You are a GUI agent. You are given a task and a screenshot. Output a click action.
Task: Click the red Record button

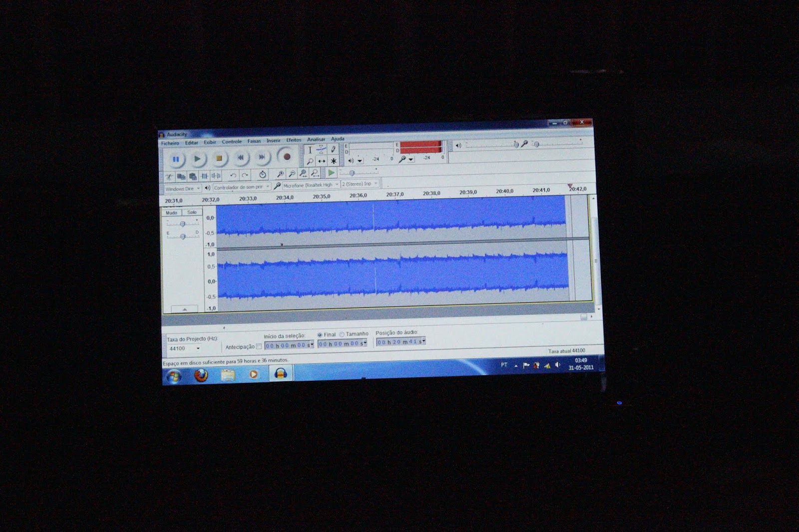click(287, 157)
